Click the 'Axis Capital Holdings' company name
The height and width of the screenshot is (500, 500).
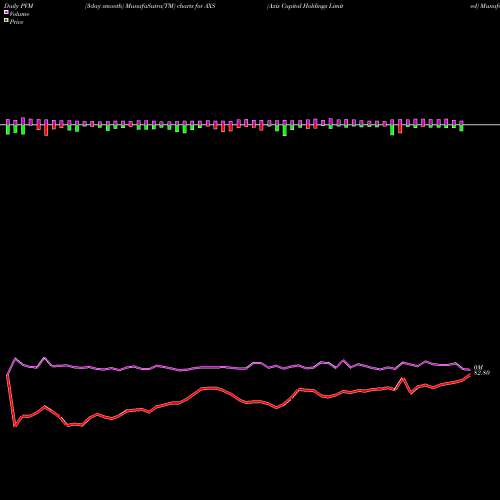298,6
